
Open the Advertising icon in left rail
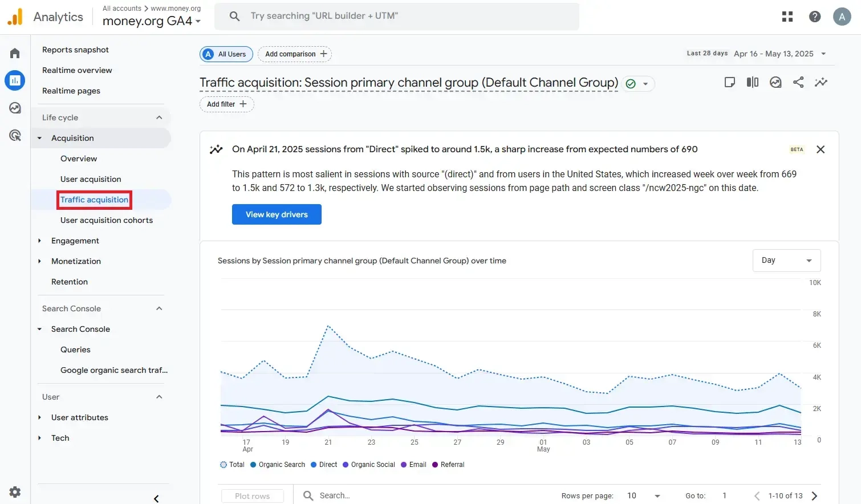click(x=15, y=135)
